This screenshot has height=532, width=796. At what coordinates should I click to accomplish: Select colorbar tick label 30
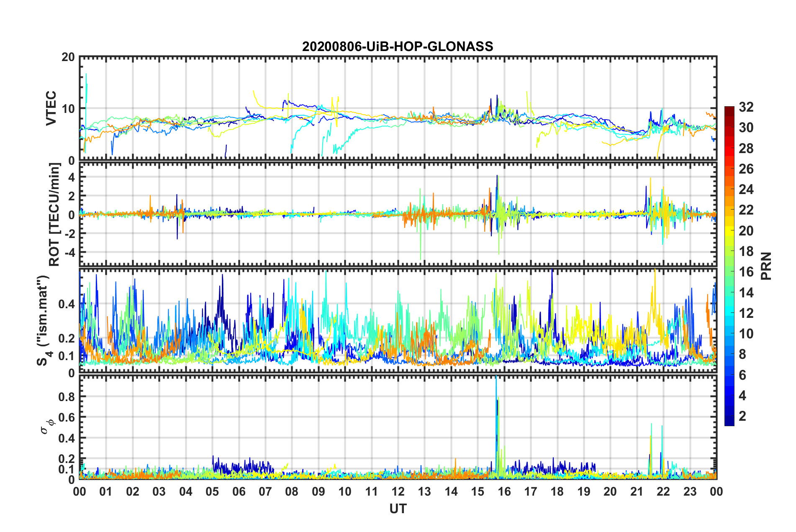(x=746, y=128)
